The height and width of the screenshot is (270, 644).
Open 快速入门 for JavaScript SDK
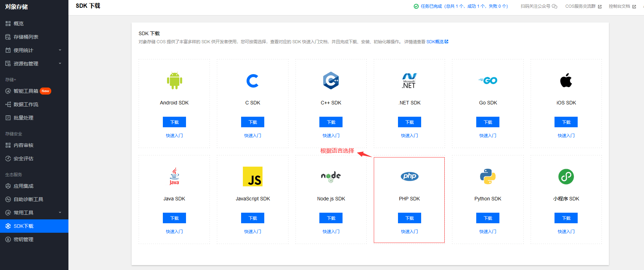pyautogui.click(x=253, y=231)
